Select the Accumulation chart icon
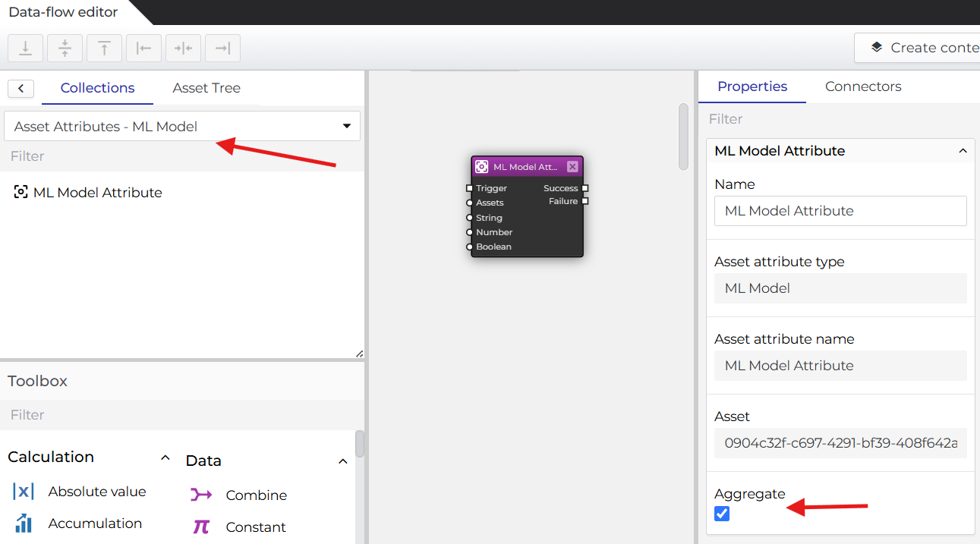The width and height of the screenshot is (980, 544). [x=24, y=524]
